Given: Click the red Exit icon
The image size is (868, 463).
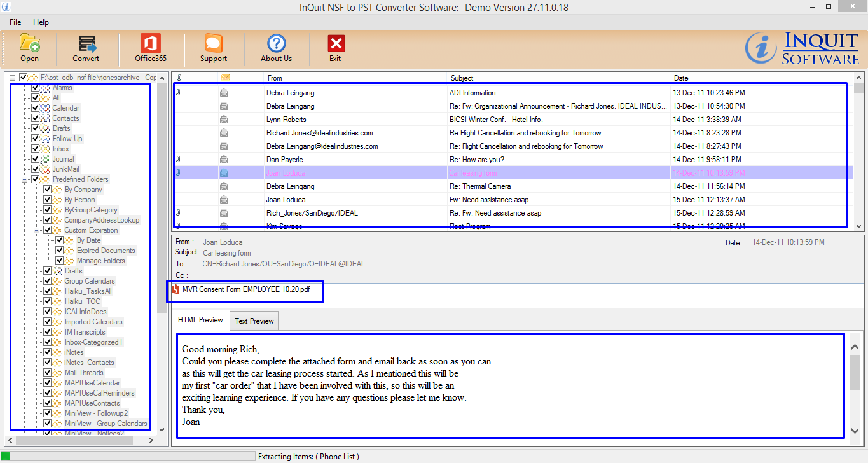Looking at the screenshot, I should coord(336,43).
